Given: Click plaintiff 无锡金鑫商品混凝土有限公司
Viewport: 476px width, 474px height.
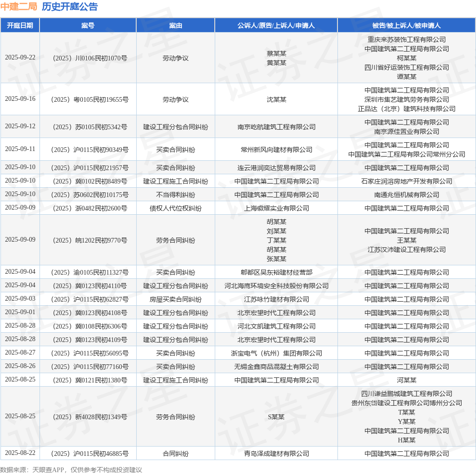Looking at the screenshot, I should coord(277,367).
